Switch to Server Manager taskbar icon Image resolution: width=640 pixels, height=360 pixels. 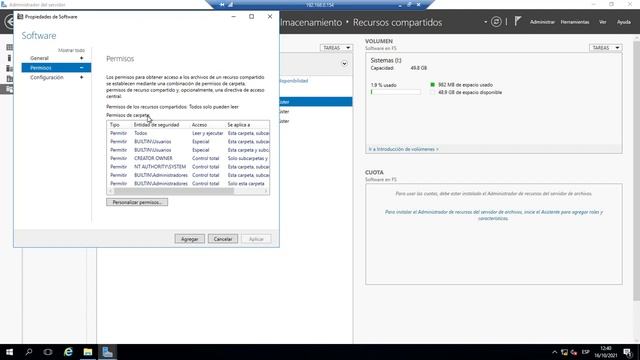(x=107, y=352)
